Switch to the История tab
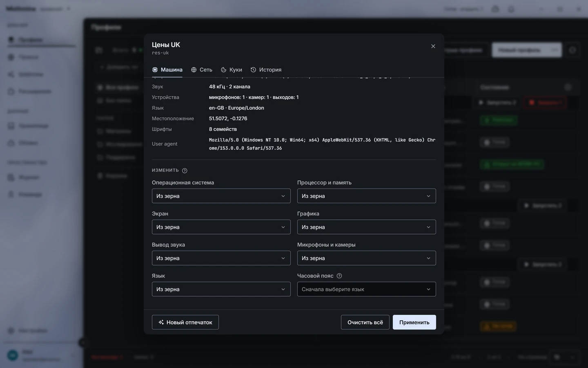The height and width of the screenshot is (368, 588). point(266,70)
